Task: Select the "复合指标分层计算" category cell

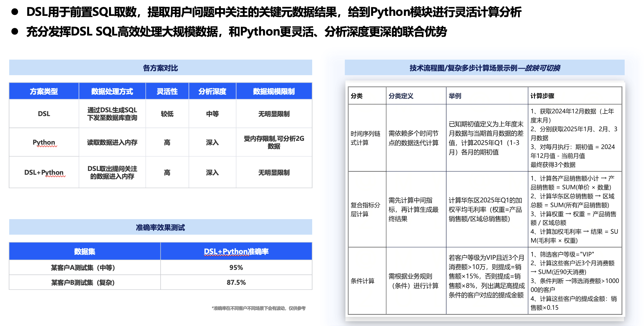Action: pyautogui.click(x=367, y=209)
